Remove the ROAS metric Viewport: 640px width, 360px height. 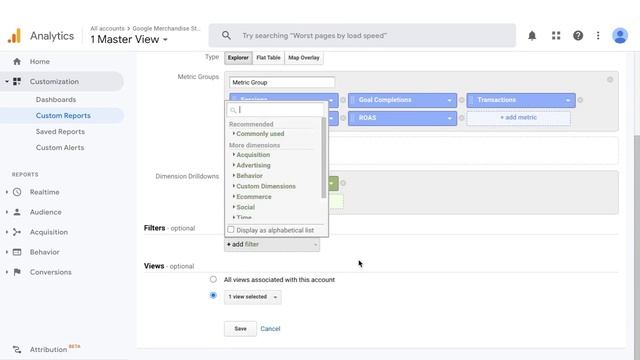point(462,118)
